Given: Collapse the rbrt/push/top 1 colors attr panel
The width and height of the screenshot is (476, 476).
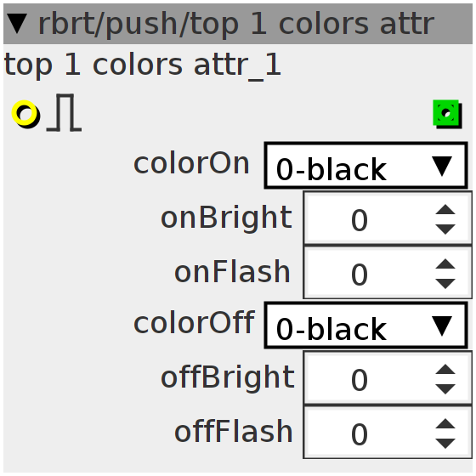Looking at the screenshot, I should pyautogui.click(x=17, y=24).
